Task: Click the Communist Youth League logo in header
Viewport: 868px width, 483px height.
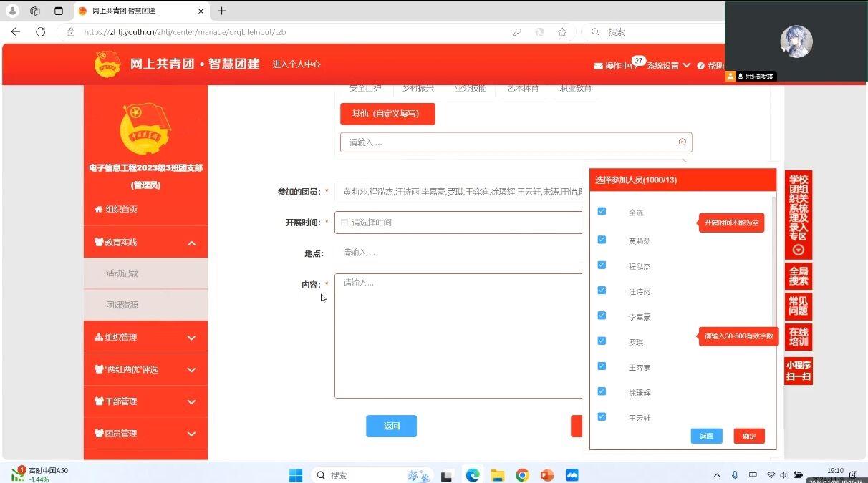Action: (108, 64)
